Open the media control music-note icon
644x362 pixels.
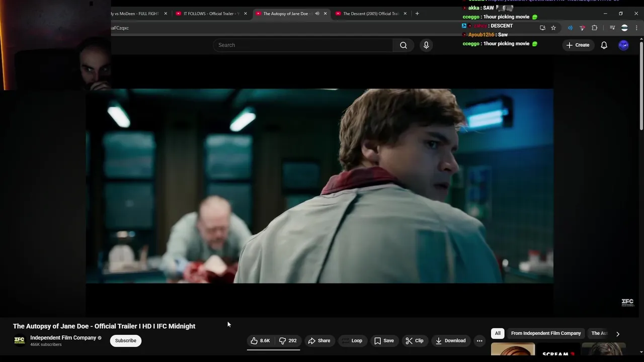point(612,28)
